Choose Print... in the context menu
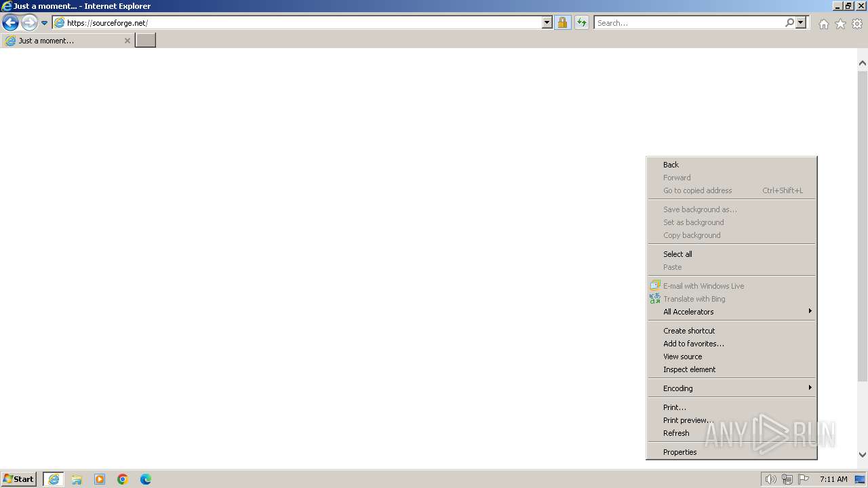 [732, 407]
